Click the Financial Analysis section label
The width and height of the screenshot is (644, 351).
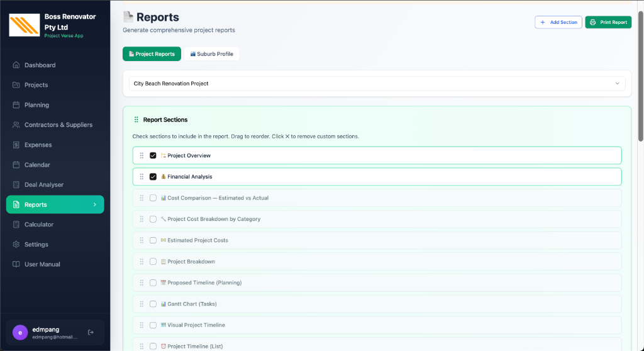pos(190,177)
